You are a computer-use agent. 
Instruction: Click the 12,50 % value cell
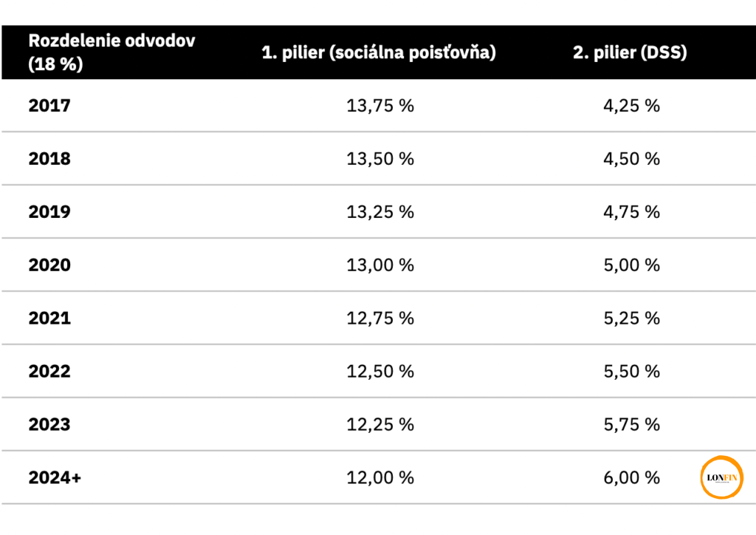pyautogui.click(x=380, y=371)
